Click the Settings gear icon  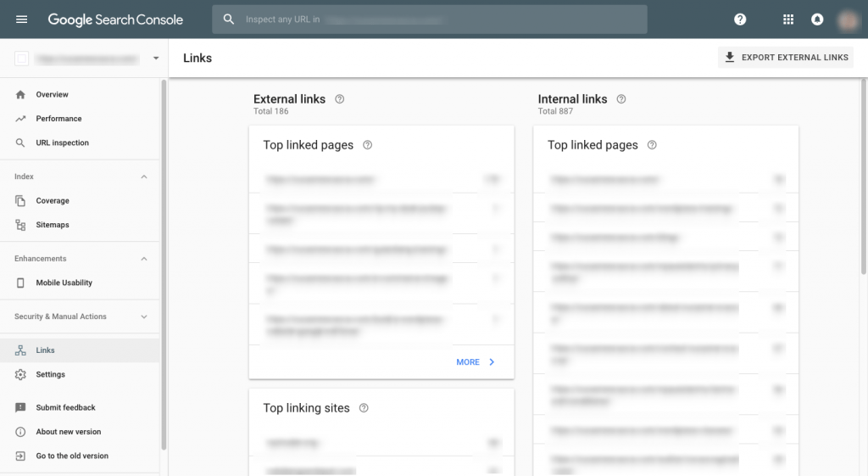[x=20, y=374]
